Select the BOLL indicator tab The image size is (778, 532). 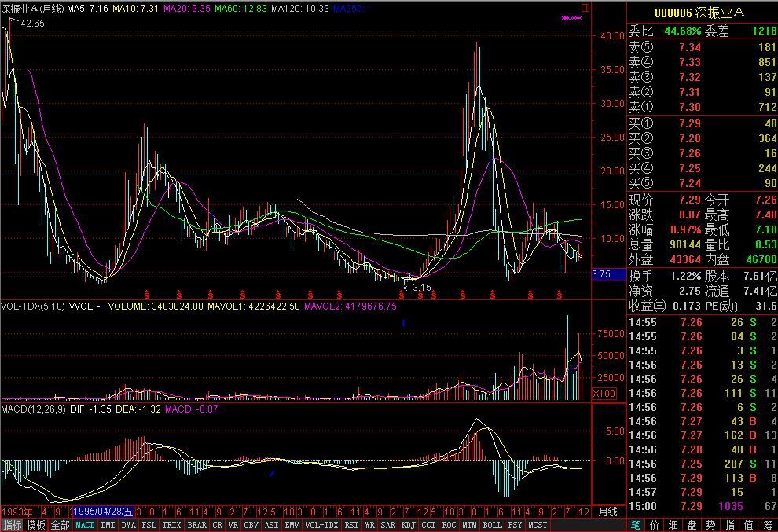(x=493, y=525)
